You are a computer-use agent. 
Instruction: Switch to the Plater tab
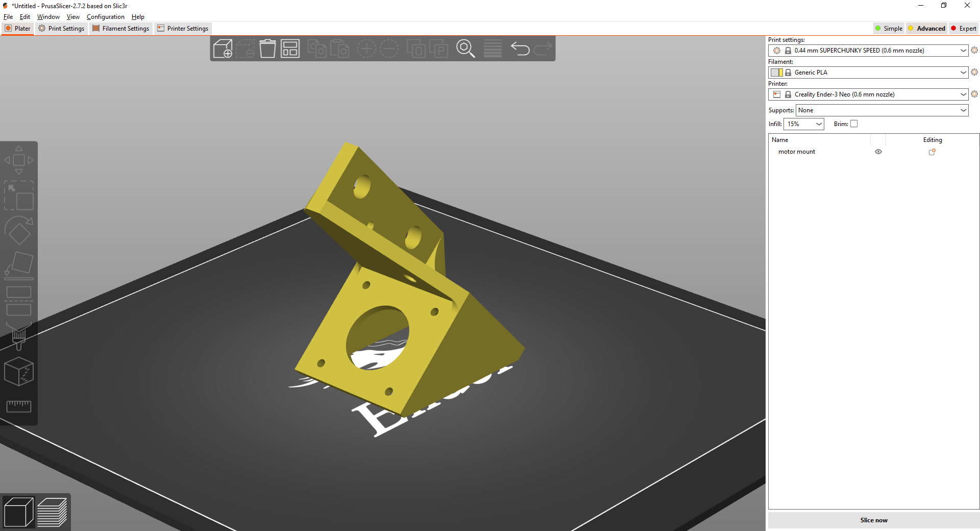coord(18,29)
